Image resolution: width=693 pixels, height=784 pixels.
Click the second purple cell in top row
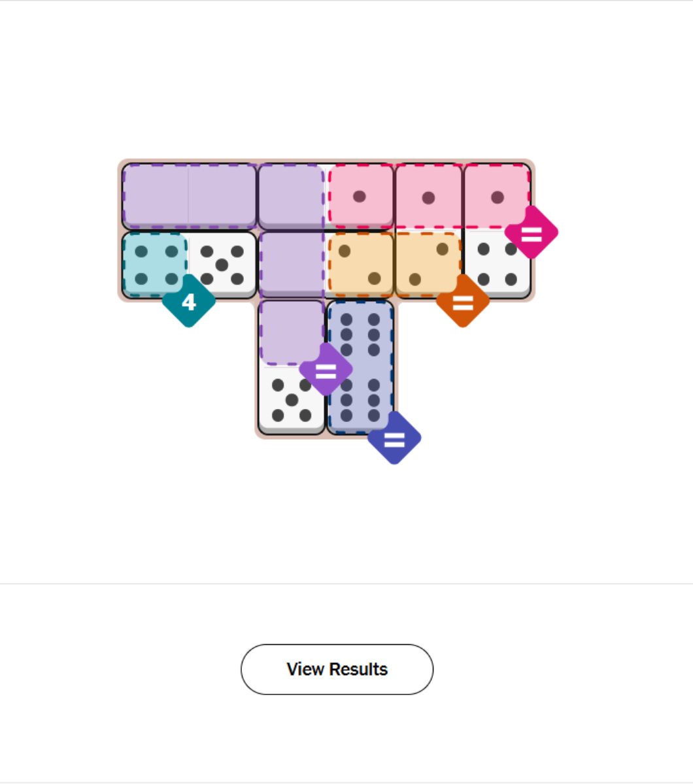pos(222,196)
